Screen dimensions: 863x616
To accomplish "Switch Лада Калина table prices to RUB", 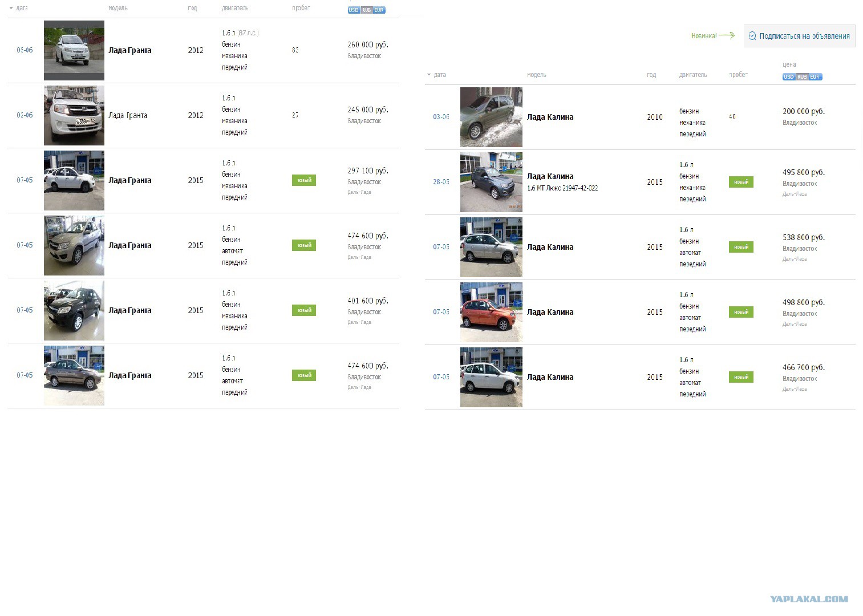I will pyautogui.click(x=802, y=77).
